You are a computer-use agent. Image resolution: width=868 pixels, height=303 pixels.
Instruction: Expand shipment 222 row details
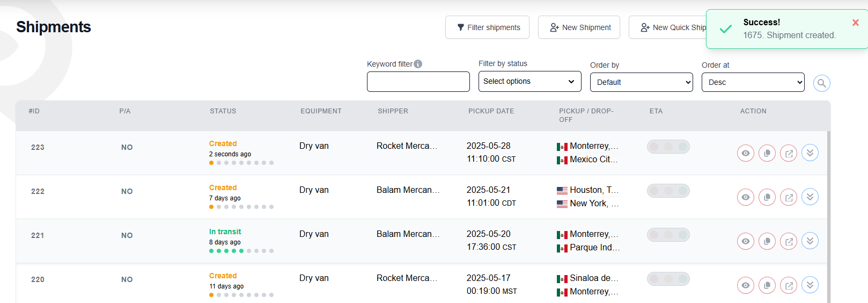810,197
